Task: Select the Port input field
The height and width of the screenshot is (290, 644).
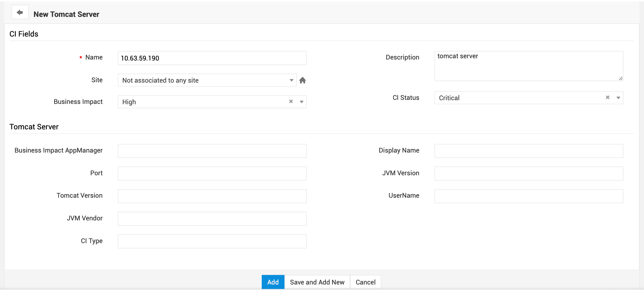Action: [212, 173]
